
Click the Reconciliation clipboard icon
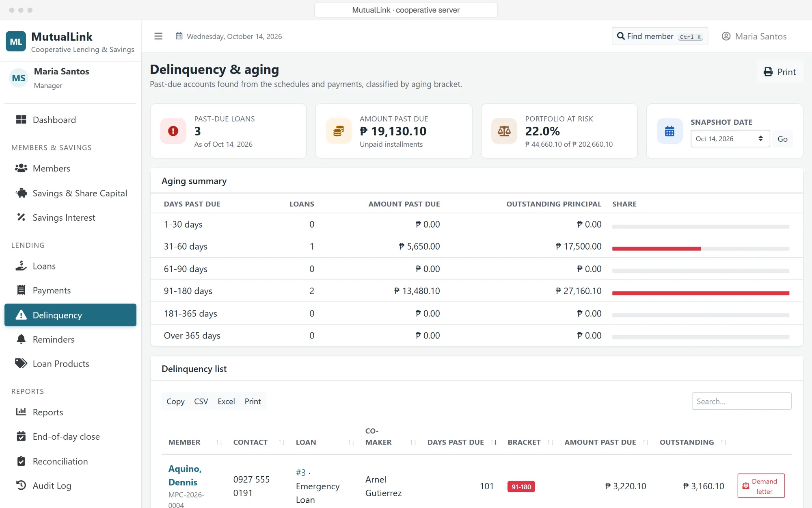(21, 461)
